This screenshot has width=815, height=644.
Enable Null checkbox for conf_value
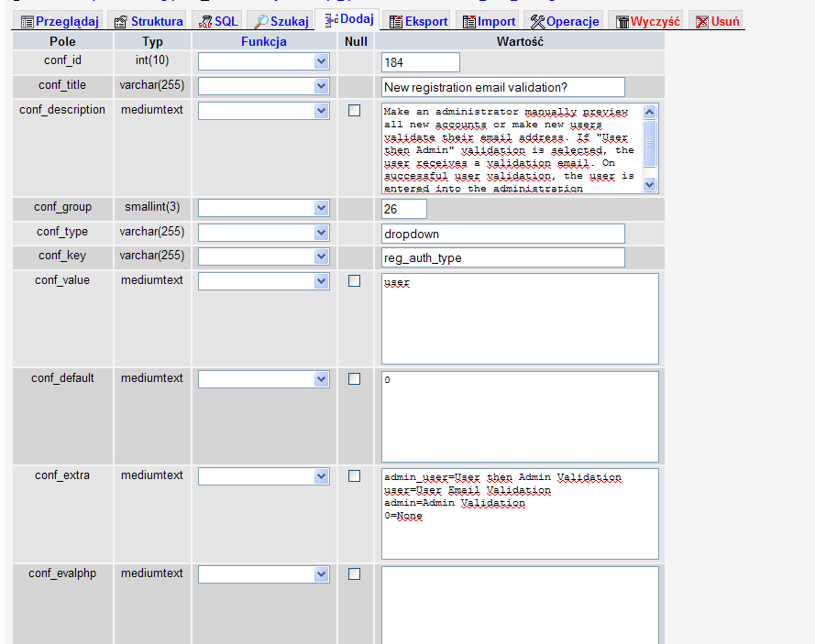click(355, 281)
